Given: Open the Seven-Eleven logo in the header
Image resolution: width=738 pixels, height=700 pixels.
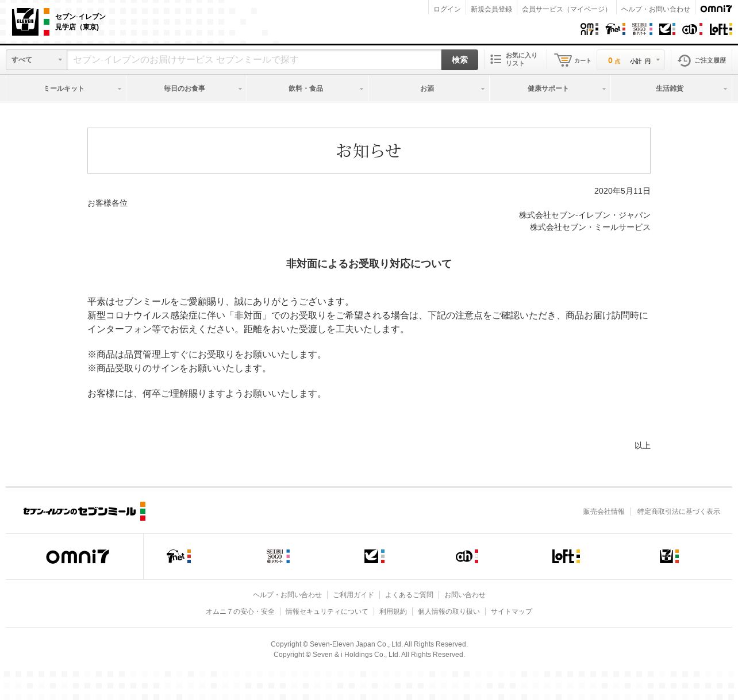Looking at the screenshot, I should pyautogui.click(x=30, y=22).
